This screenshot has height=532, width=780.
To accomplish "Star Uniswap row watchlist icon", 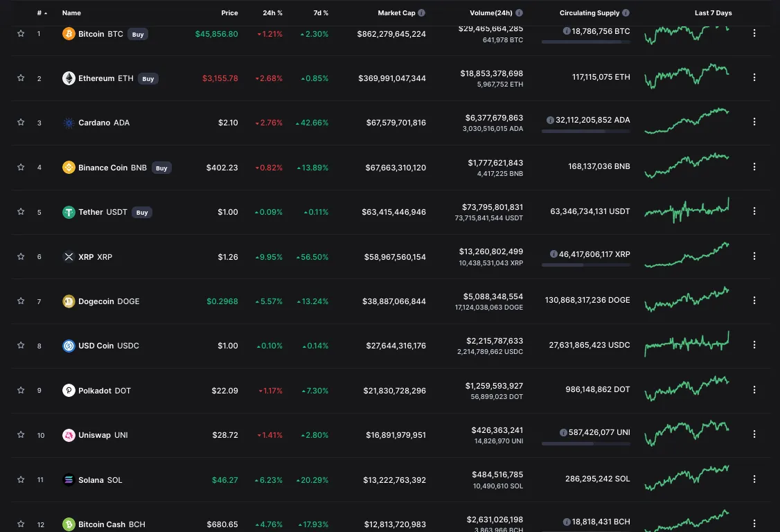I will [21, 434].
